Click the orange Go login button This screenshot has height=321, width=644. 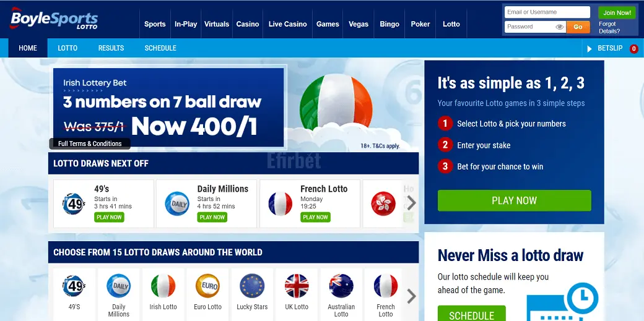pos(578,27)
